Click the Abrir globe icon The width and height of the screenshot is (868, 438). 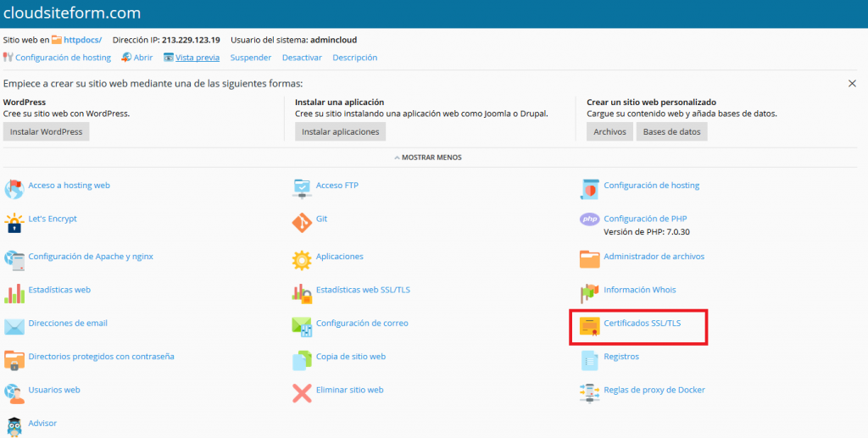tap(126, 58)
